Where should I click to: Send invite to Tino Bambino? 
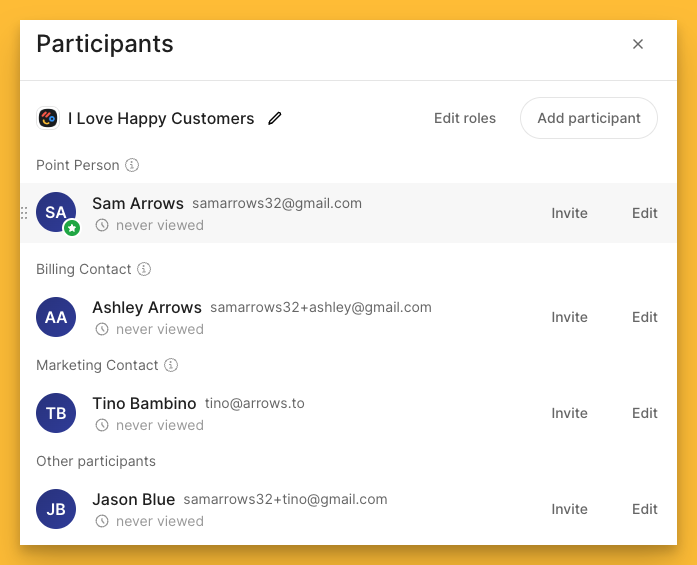click(x=569, y=413)
